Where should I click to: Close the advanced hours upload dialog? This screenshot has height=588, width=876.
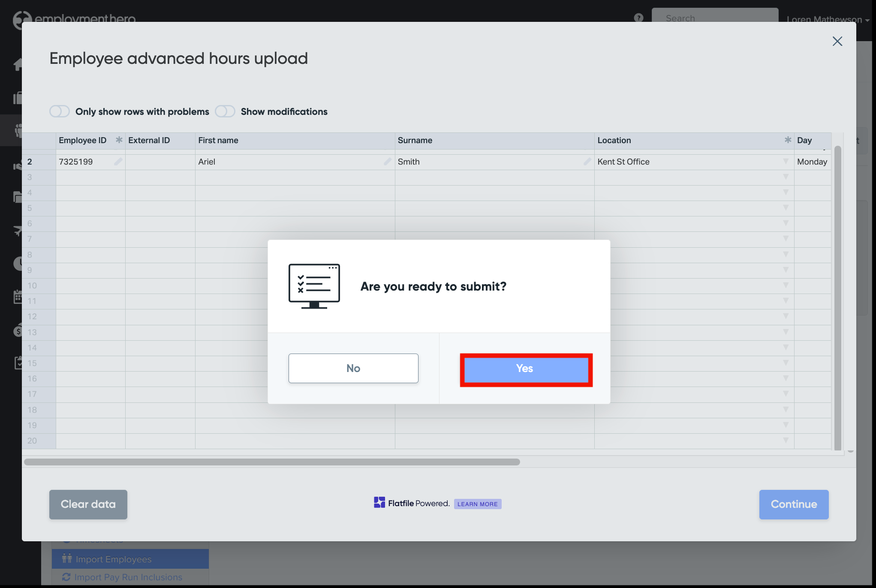(x=837, y=41)
